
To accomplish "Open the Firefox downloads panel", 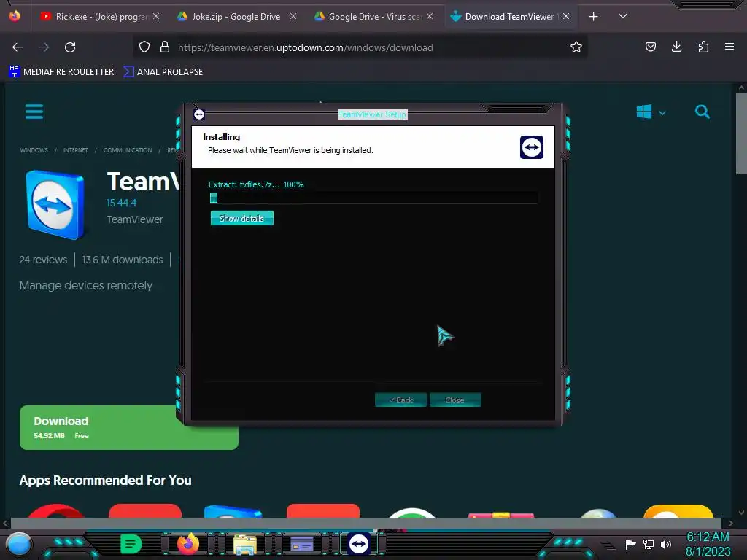I will tap(676, 47).
